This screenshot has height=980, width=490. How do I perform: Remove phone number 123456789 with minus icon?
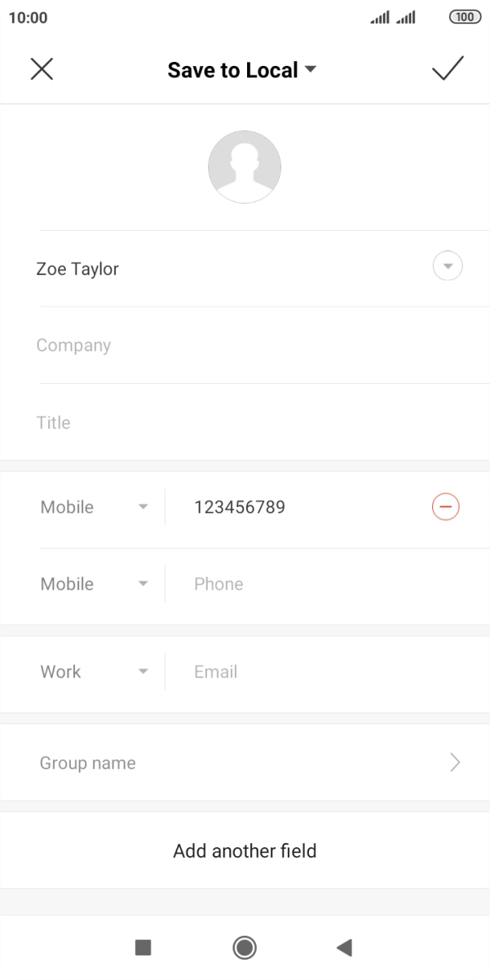446,507
